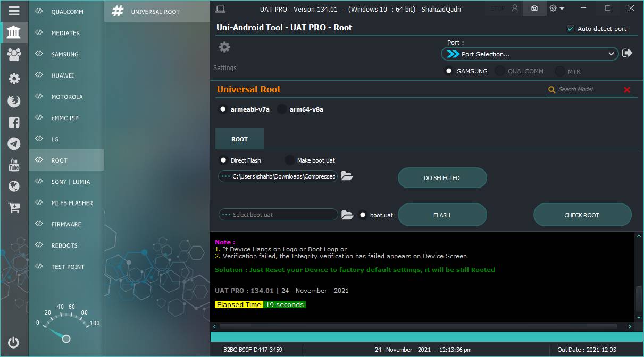Click the power icon in the sidebar

14,343
